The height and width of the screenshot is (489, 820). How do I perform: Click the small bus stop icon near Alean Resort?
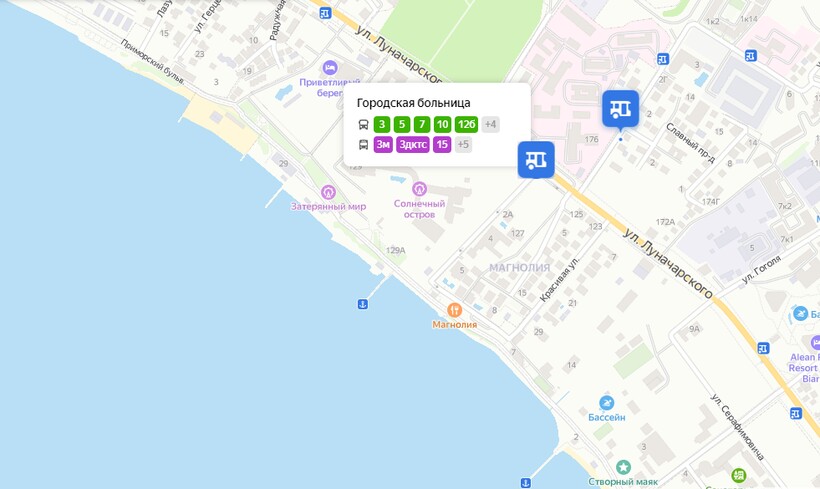(x=764, y=348)
